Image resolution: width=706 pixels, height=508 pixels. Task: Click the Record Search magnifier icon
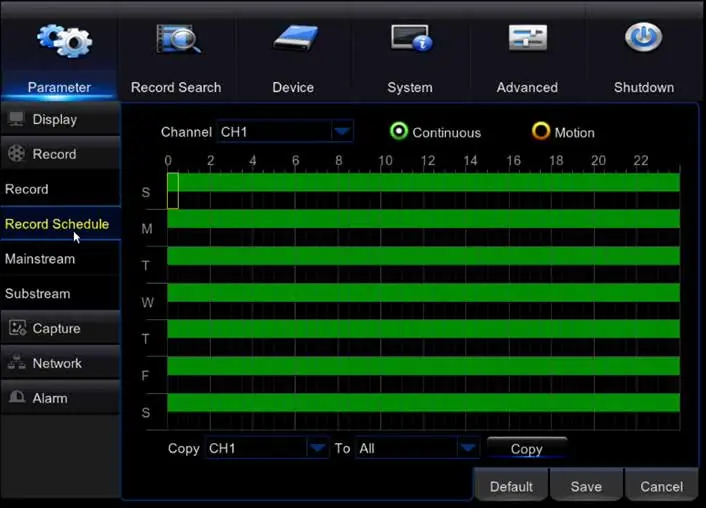pyautogui.click(x=178, y=40)
